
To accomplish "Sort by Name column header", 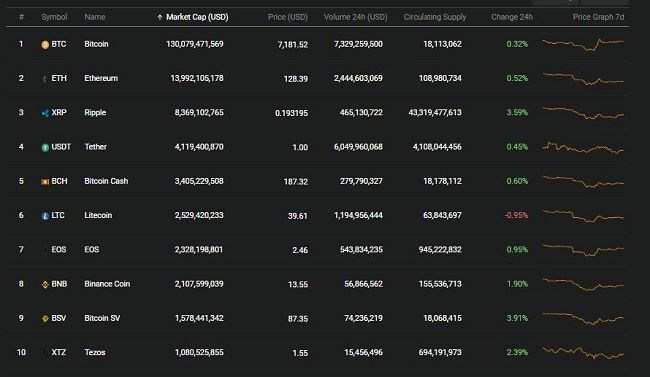I will click(x=95, y=17).
